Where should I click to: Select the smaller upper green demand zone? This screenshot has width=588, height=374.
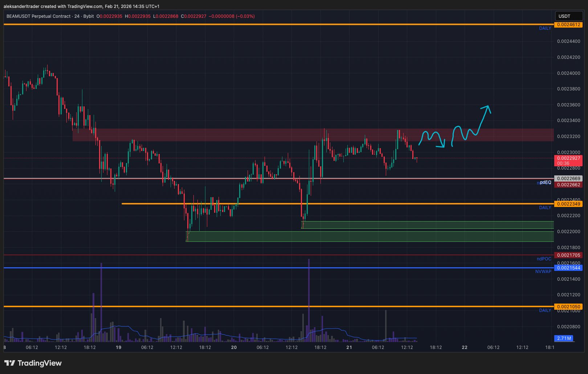click(428, 225)
